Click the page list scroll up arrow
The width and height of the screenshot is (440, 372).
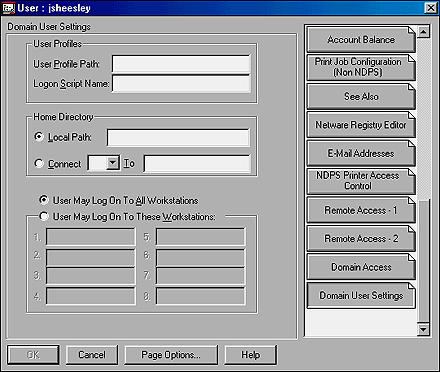point(423,32)
